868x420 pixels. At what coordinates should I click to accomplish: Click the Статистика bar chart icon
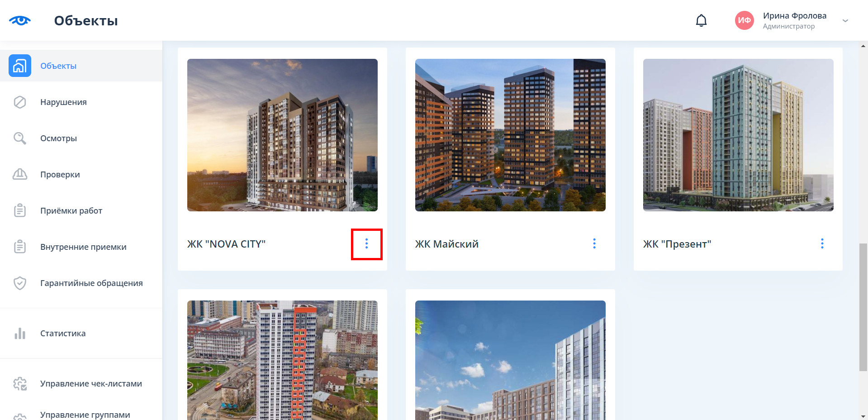tap(20, 334)
